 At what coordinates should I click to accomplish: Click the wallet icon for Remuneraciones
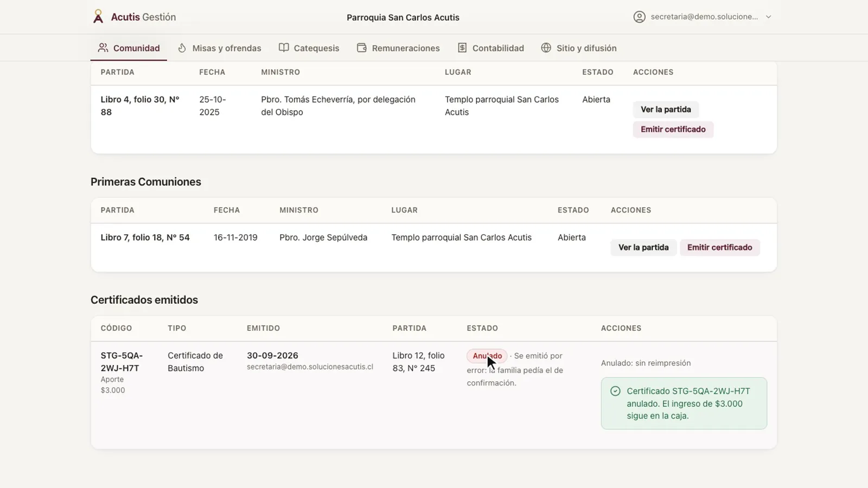tap(362, 48)
